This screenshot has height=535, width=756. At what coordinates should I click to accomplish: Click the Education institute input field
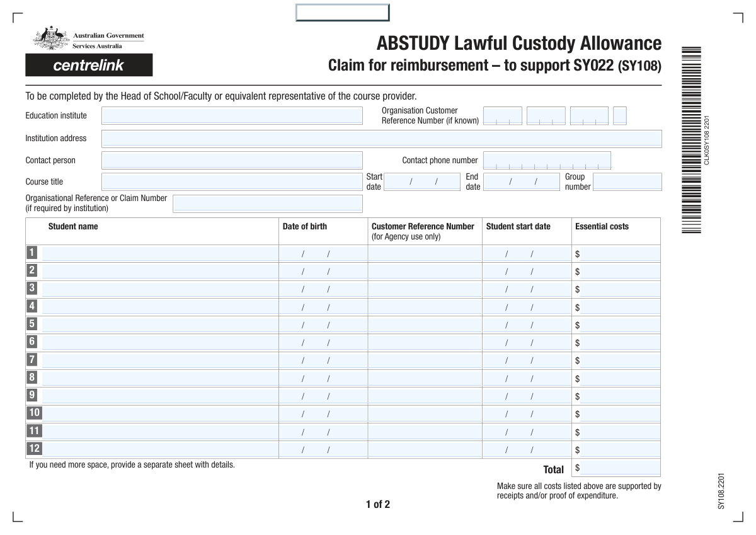pyautogui.click(x=232, y=115)
